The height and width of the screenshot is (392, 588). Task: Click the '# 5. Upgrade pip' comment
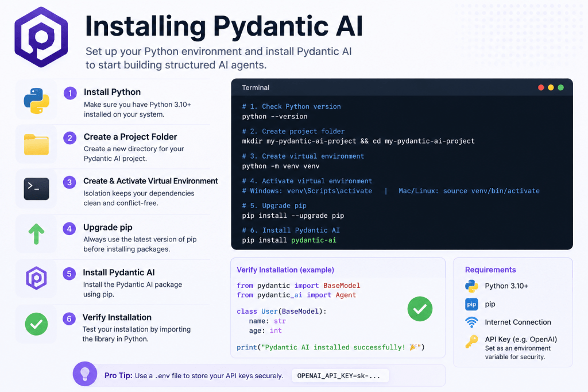(274, 206)
